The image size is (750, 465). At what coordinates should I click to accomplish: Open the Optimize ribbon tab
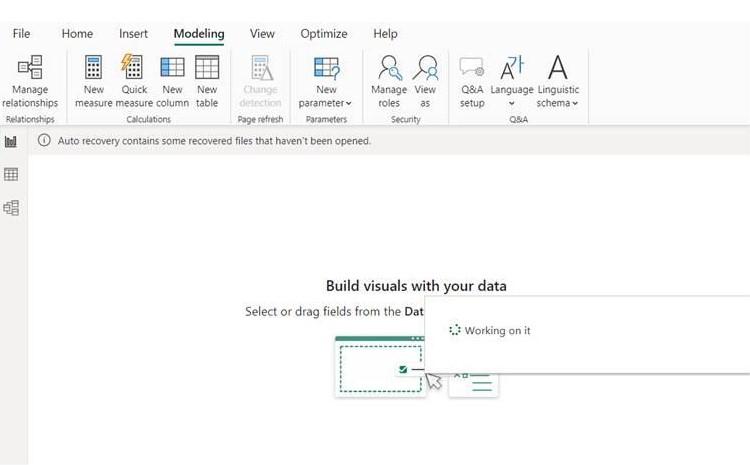tap(324, 33)
